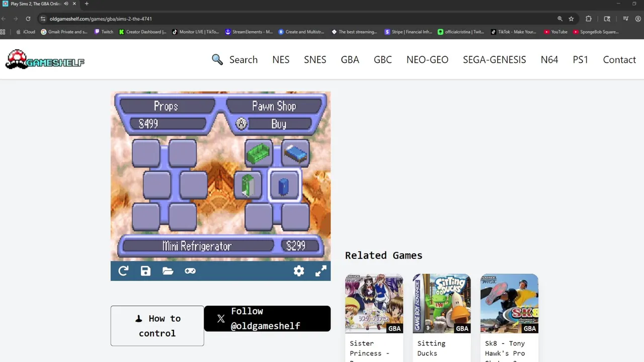
Task: Open the PS1 games section
Action: [x=581, y=59]
